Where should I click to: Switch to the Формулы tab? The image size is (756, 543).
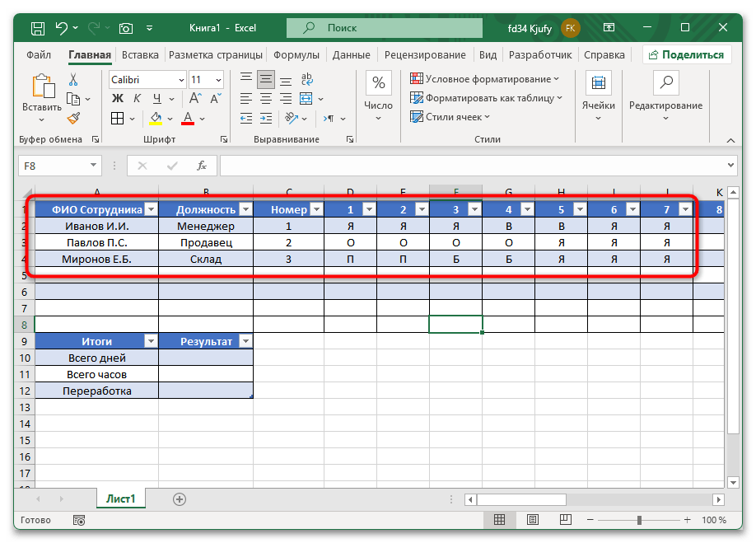pos(296,55)
